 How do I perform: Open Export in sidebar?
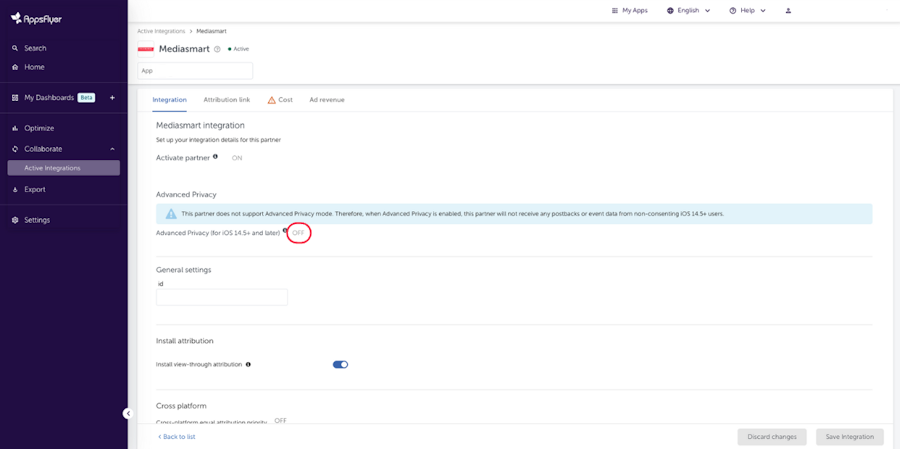click(x=34, y=189)
